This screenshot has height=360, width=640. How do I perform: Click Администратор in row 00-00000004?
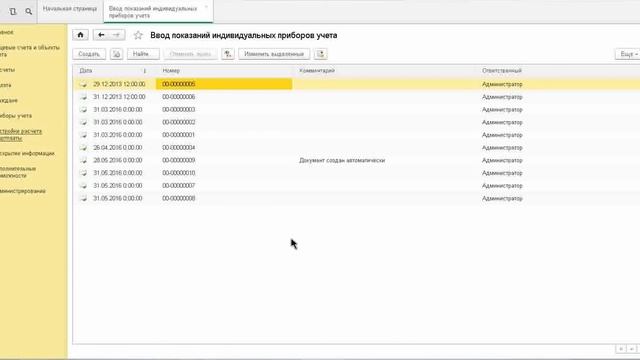(502, 147)
